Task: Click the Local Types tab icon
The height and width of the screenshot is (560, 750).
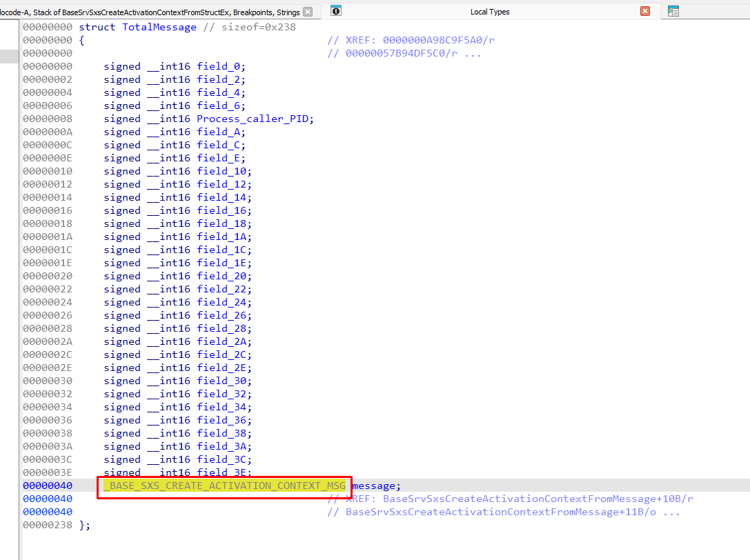Action: tap(335, 11)
